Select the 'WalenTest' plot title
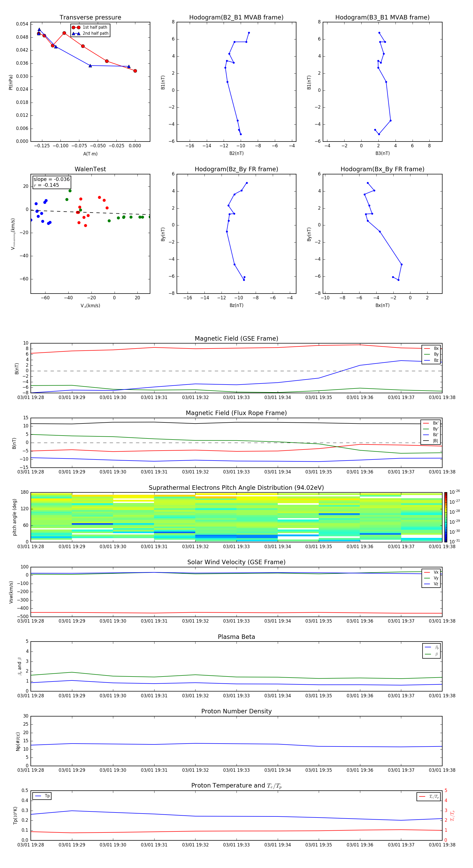This screenshot has height=868, width=473. (90, 169)
